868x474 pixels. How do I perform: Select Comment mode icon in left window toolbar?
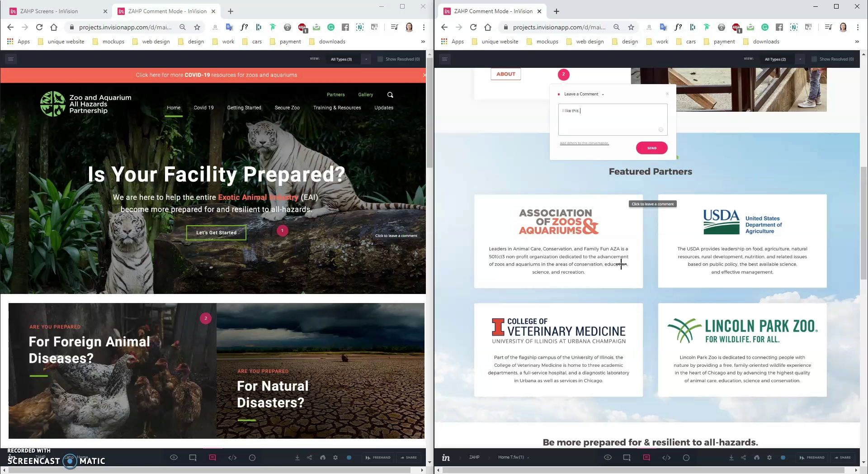pyautogui.click(x=212, y=458)
